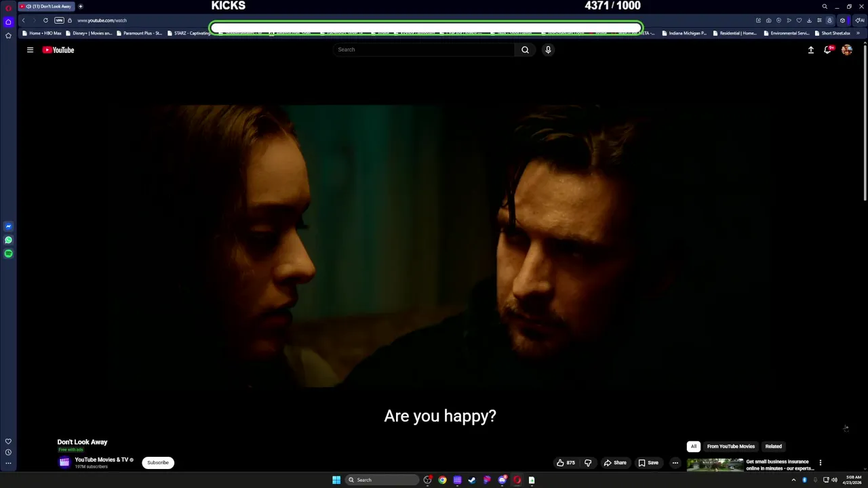
Task: Start voice search with the microphone icon
Action: coord(548,49)
